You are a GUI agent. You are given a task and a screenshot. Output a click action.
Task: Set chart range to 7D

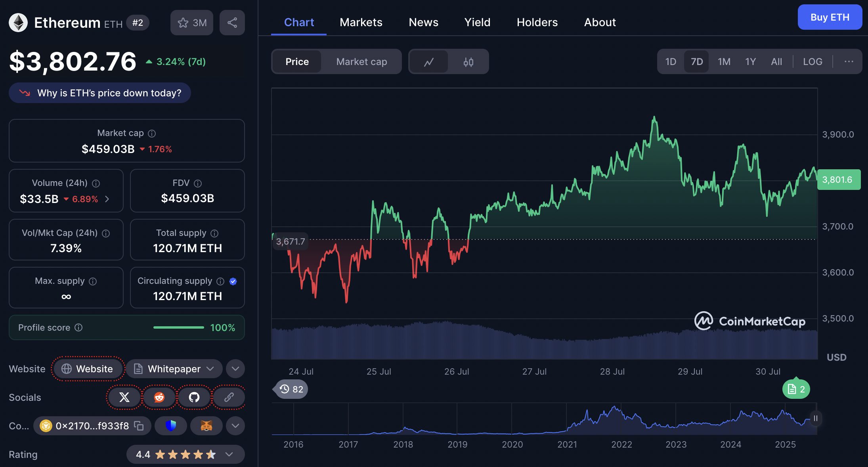(697, 62)
